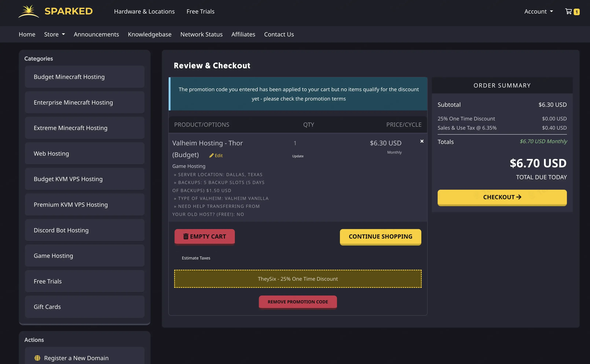This screenshot has width=590, height=364.
Task: View Network Status page
Action: coord(201,34)
